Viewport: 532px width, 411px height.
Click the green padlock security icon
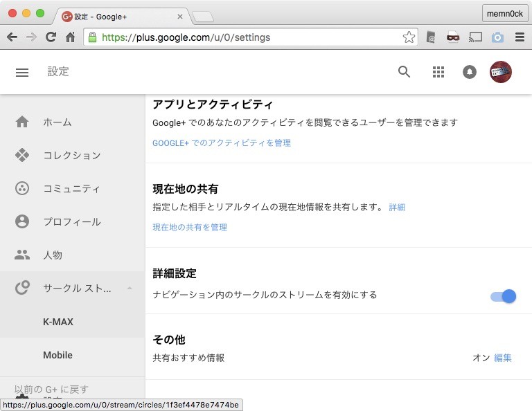[x=92, y=37]
